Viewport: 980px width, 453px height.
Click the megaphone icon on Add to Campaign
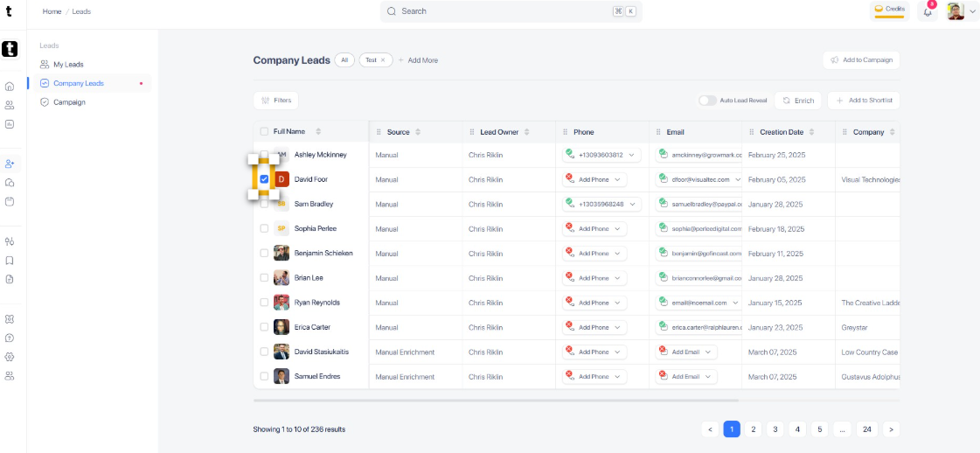(834, 60)
